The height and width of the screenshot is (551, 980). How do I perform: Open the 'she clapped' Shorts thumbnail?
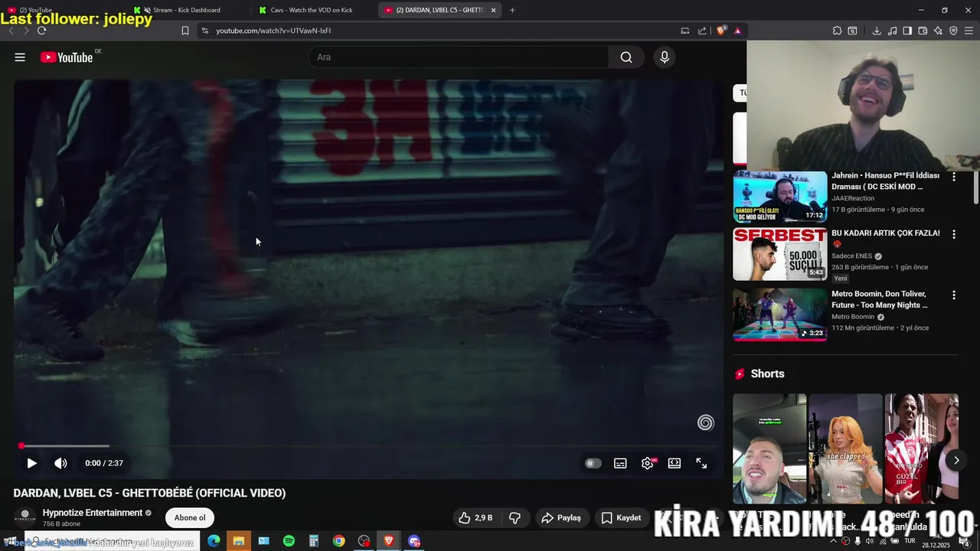[845, 448]
